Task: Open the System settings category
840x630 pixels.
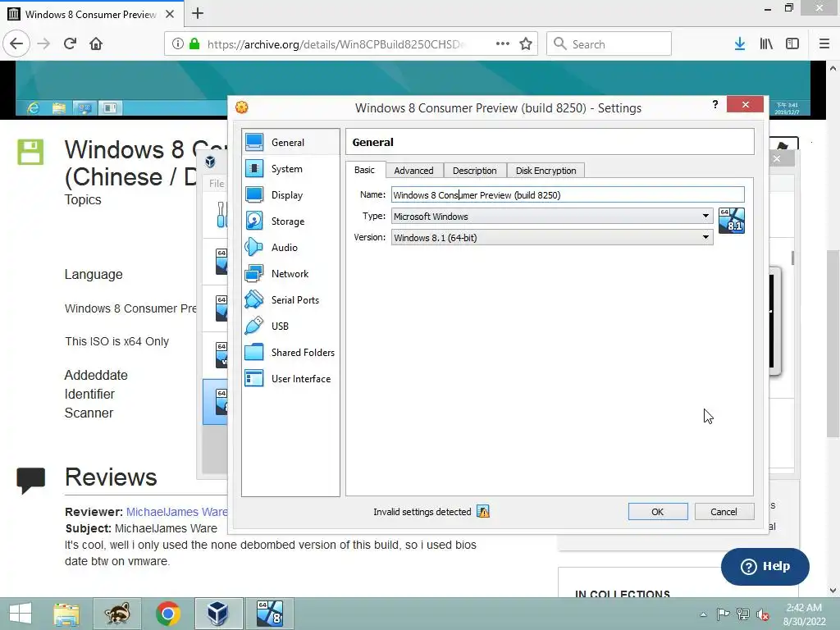Action: pos(290,169)
